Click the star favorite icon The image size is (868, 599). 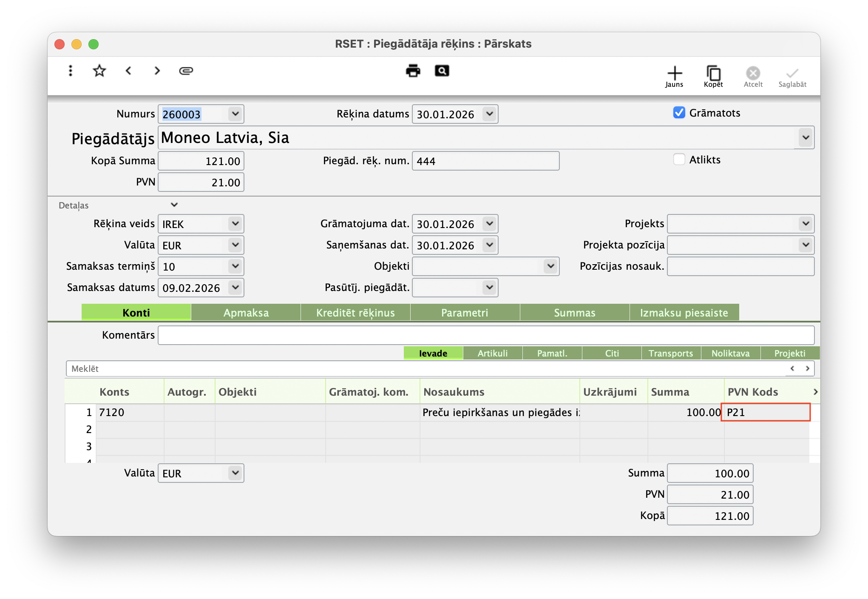99,71
